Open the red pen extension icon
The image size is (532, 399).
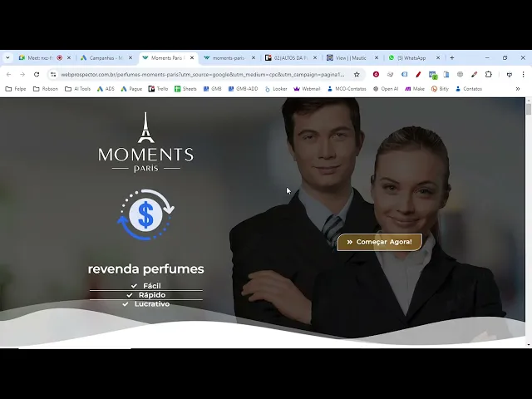[x=418, y=75]
